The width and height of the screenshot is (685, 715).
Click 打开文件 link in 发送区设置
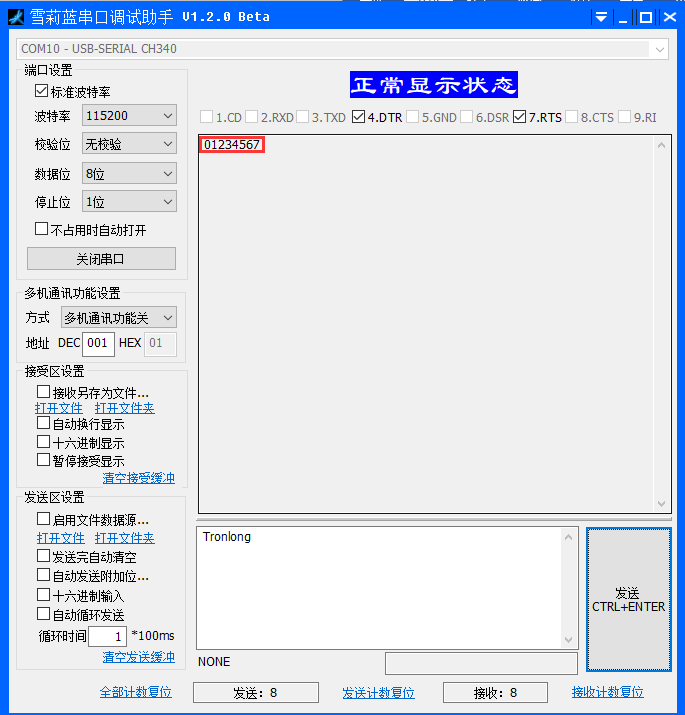61,538
